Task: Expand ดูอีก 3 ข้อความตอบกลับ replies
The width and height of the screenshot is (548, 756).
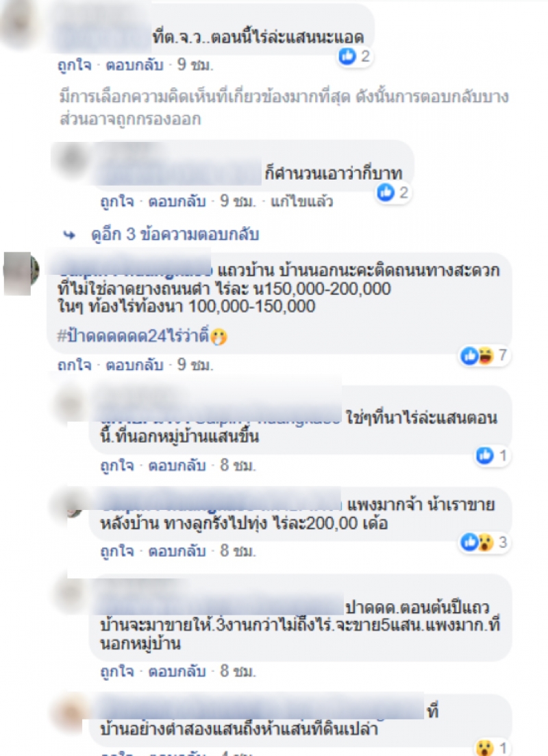Action: tap(175, 234)
